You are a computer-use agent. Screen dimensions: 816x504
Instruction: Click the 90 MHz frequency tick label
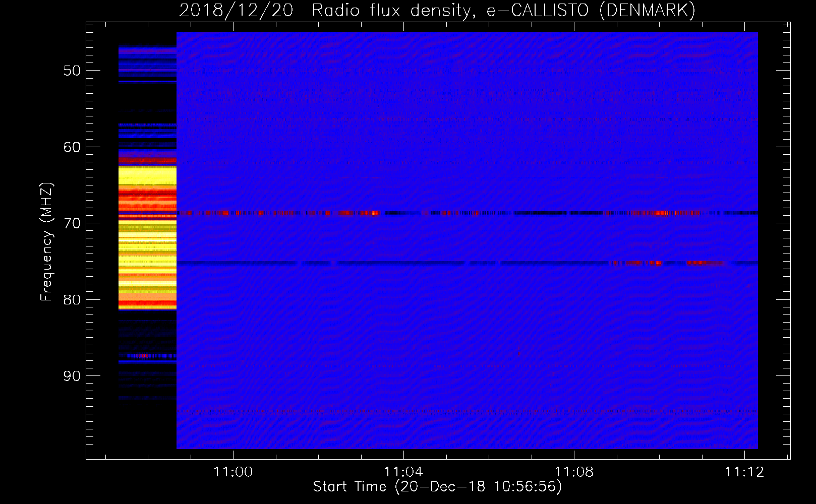pyautogui.click(x=72, y=376)
